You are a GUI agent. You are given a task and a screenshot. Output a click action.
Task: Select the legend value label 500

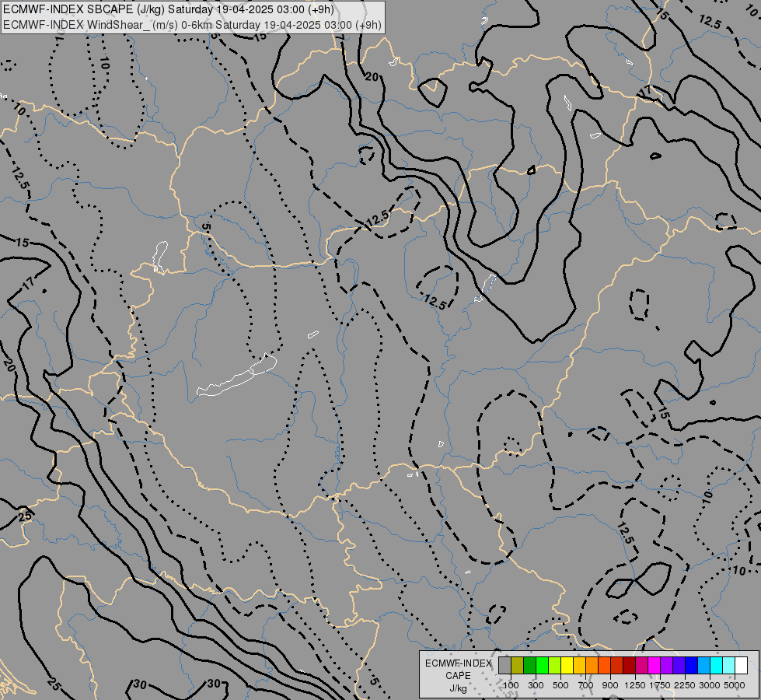pos(560,685)
